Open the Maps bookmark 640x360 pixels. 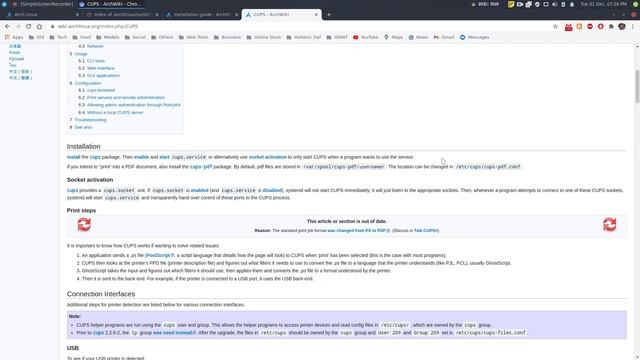(x=393, y=37)
